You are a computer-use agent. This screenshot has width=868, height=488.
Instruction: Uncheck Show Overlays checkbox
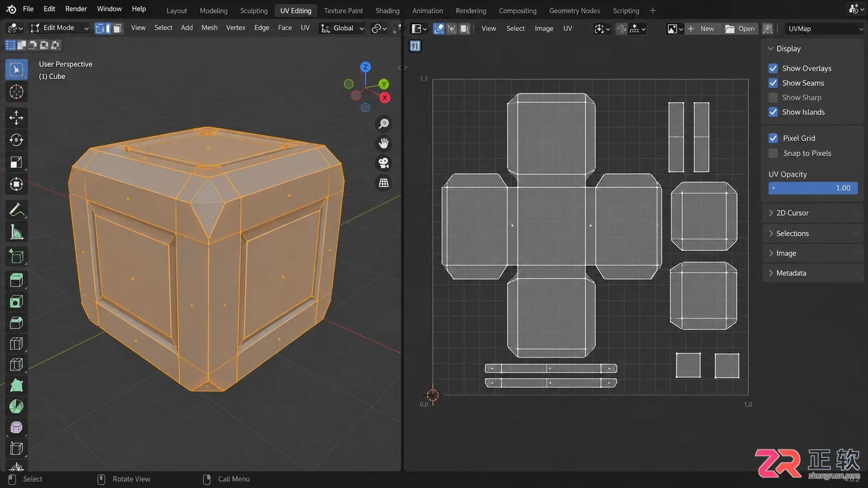(773, 69)
